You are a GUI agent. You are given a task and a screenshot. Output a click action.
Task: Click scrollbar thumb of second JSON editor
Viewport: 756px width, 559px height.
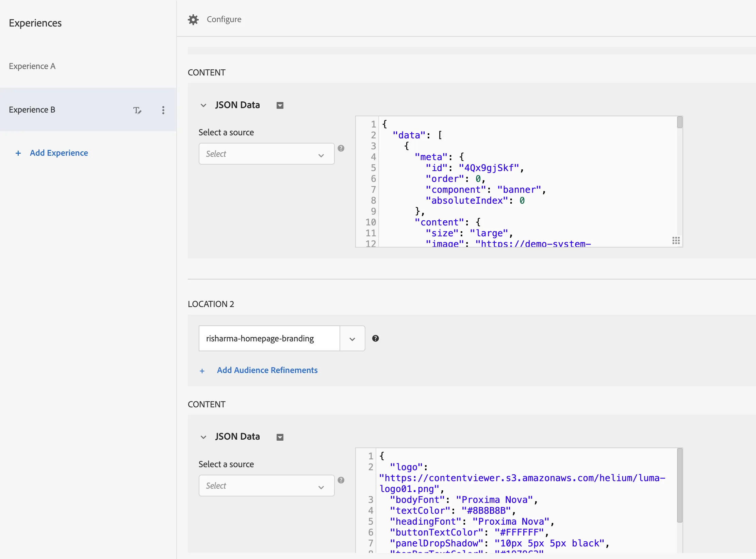(x=680, y=485)
